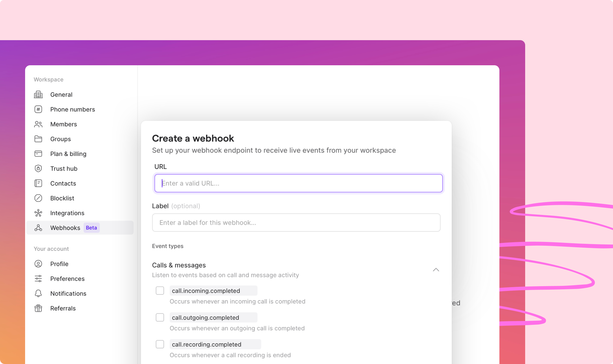Open the Referrals gift icon
This screenshot has width=613, height=364.
38,308
